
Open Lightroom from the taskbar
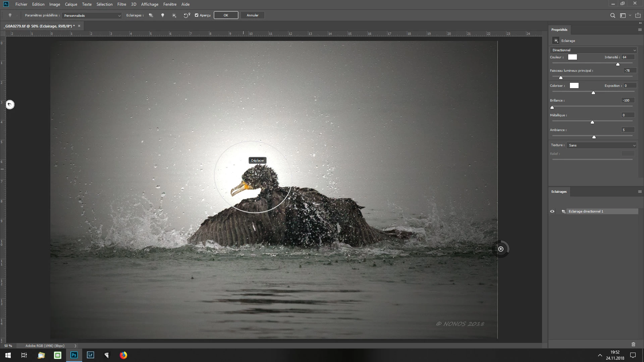point(90,355)
